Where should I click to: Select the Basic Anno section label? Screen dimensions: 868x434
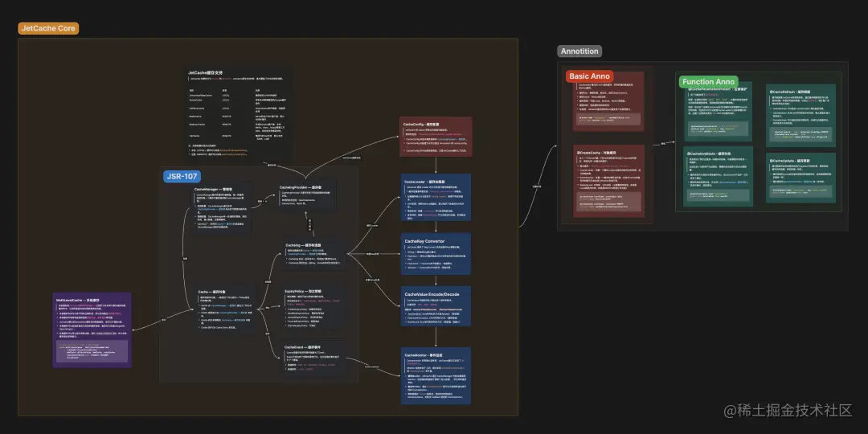coord(590,76)
